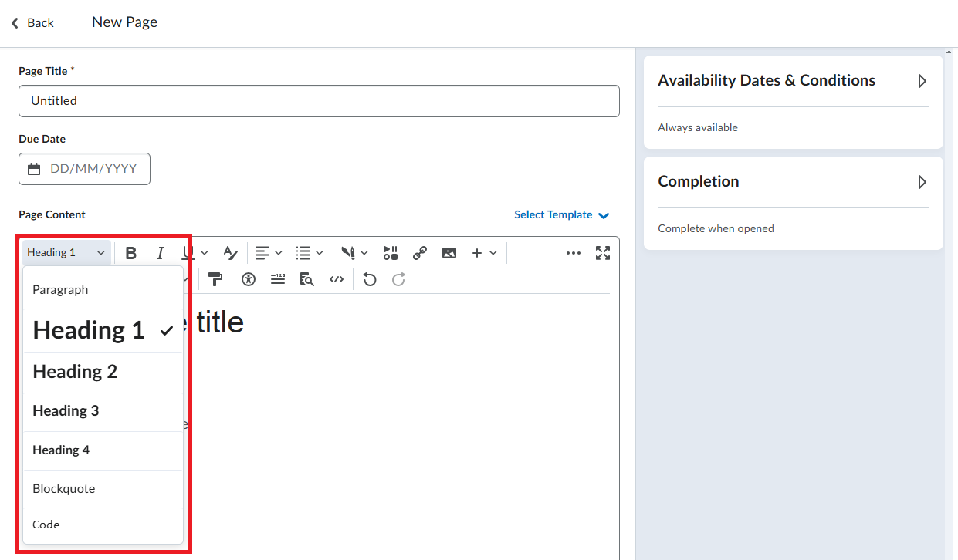Toggle bold formatting in the editor
This screenshot has height=560, width=958.
click(131, 253)
